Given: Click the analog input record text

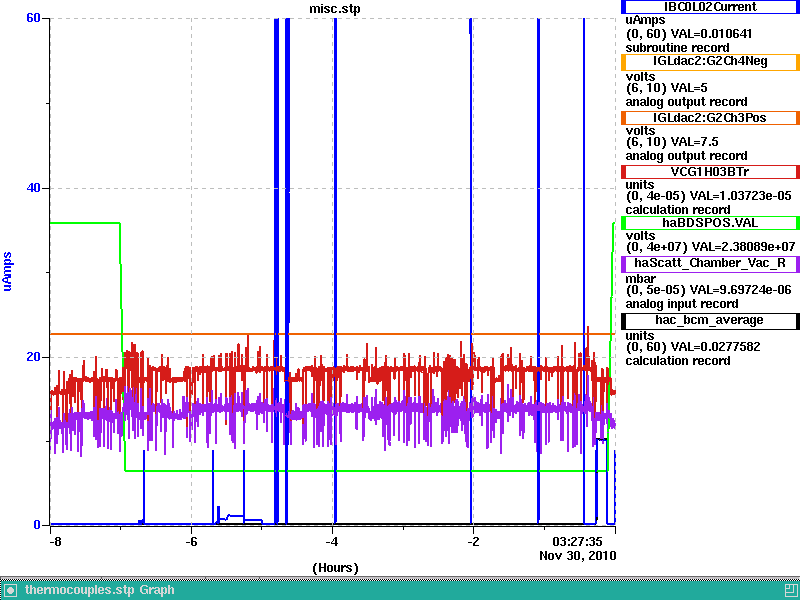Looking at the screenshot, I should click(x=682, y=304).
